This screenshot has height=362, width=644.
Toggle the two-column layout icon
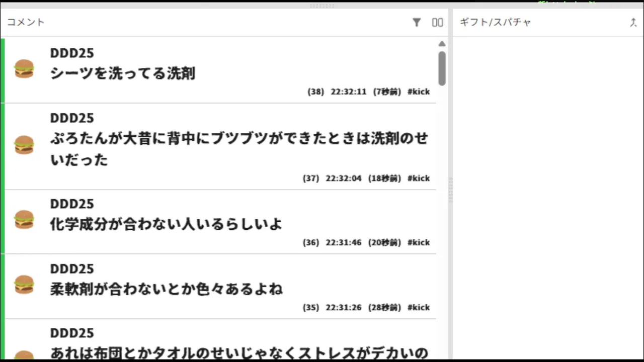(438, 22)
